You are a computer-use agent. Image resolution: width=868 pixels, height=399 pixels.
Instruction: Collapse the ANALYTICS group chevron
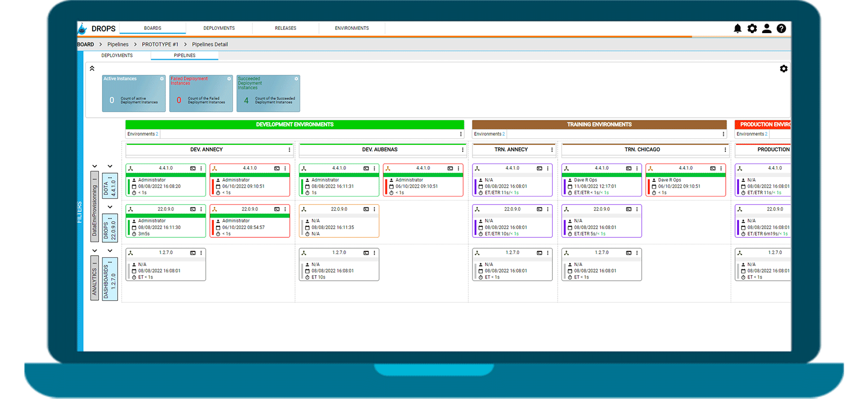tap(94, 251)
